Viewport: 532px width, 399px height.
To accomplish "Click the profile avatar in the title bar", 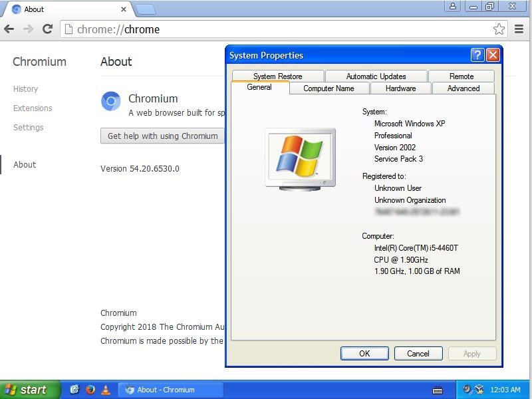I will pos(452,6).
